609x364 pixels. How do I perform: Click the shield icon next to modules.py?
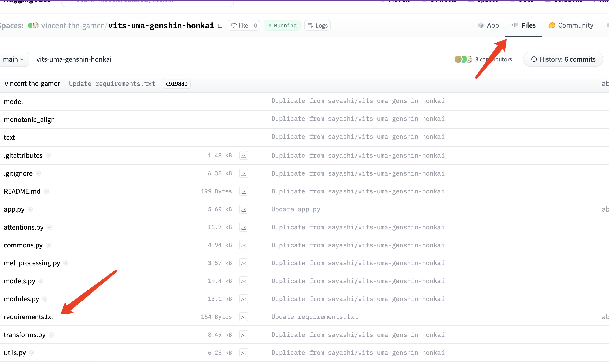[x=45, y=299]
